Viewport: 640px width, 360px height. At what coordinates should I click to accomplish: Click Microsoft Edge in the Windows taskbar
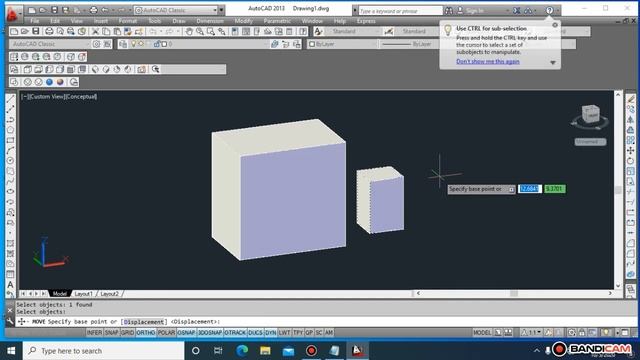242,351
